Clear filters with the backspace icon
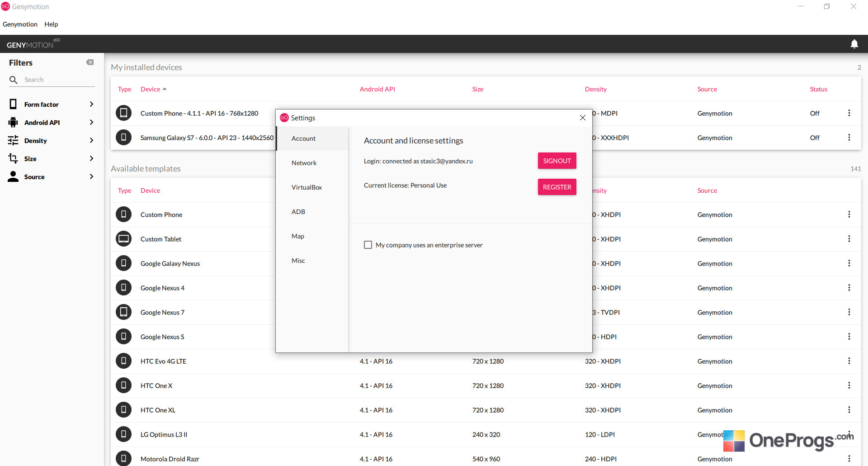The width and height of the screenshot is (868, 466). click(x=90, y=62)
